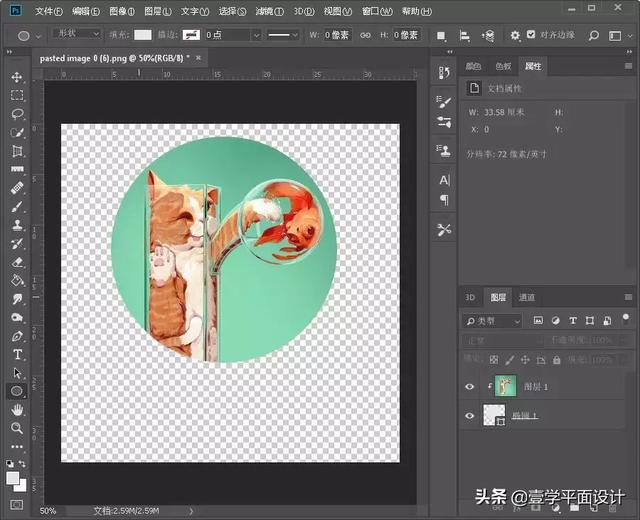Click the shape width W field

[x=337, y=35]
